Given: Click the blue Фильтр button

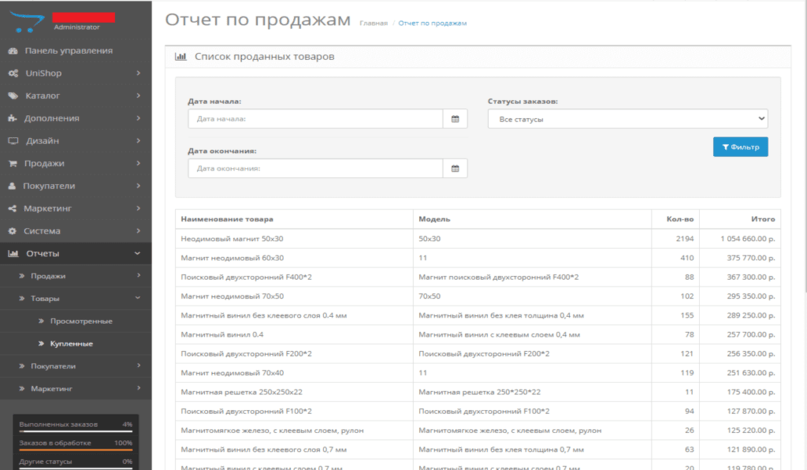Looking at the screenshot, I should (x=740, y=147).
